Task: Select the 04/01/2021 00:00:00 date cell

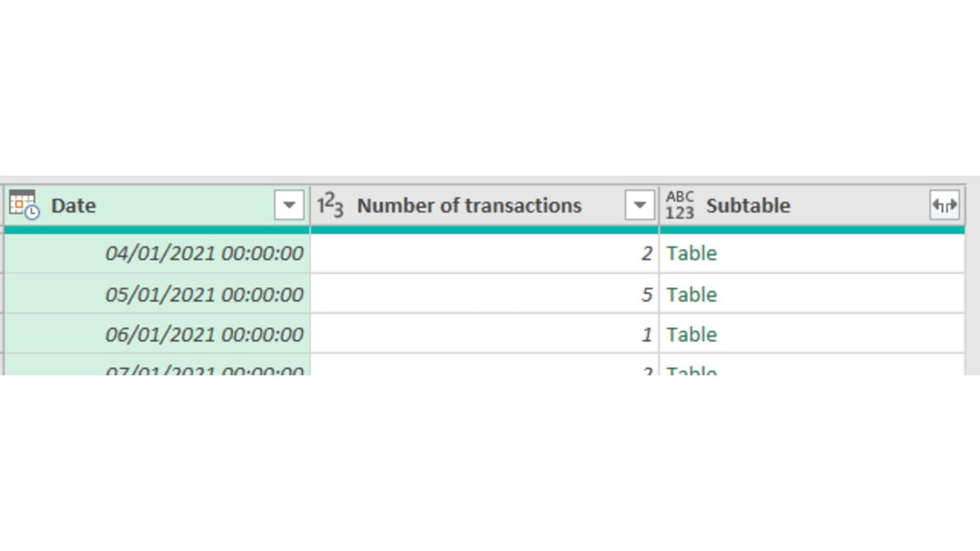Action: point(204,253)
